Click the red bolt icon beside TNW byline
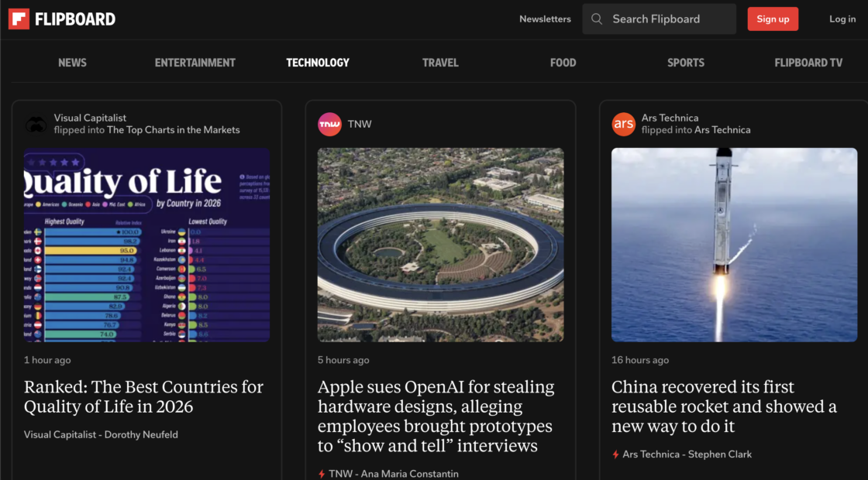The image size is (868, 480). 322,474
